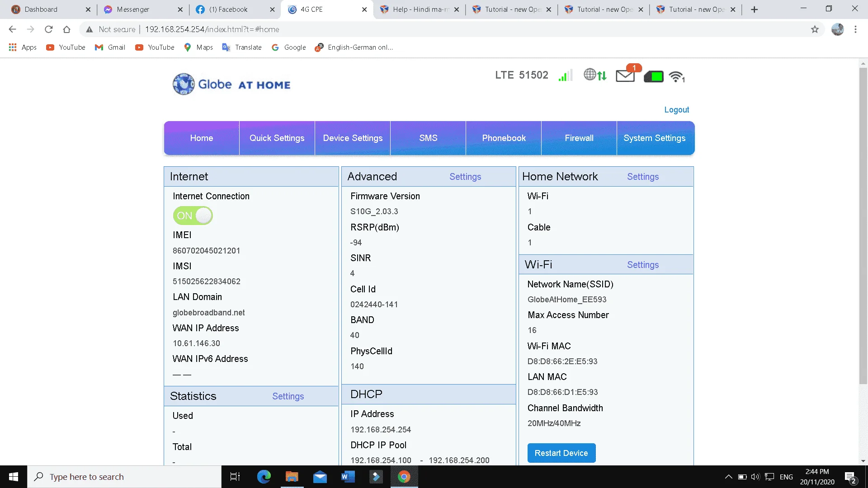The image size is (868, 488).
Task: Click the Globe At Home logo
Action: pos(231,84)
